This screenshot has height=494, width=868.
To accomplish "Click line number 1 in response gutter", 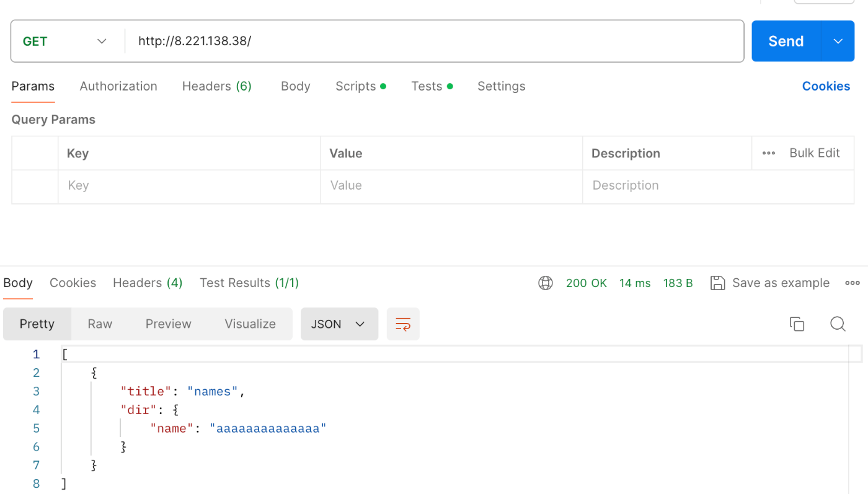I will pos(36,355).
